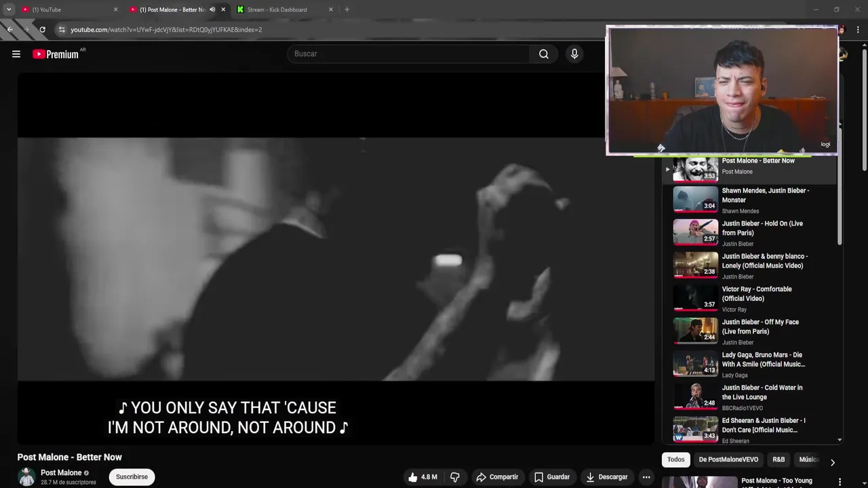The height and width of the screenshot is (488, 868).
Task: Click Guardar to save the video
Action: tap(551, 477)
